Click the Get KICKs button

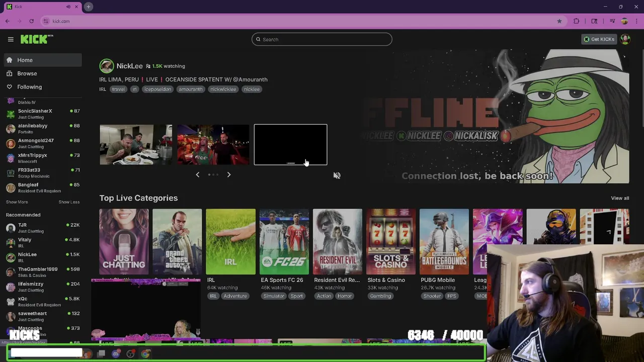pyautogui.click(x=599, y=39)
